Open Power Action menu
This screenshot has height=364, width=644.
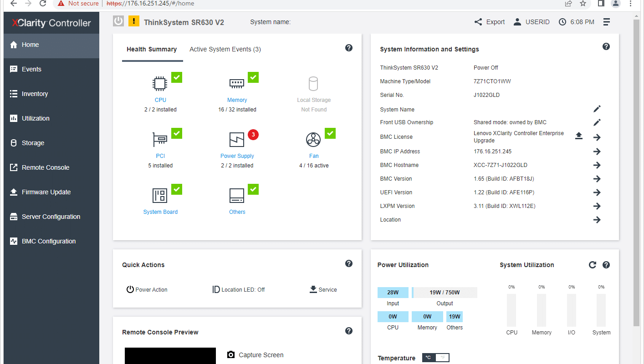pyautogui.click(x=147, y=290)
